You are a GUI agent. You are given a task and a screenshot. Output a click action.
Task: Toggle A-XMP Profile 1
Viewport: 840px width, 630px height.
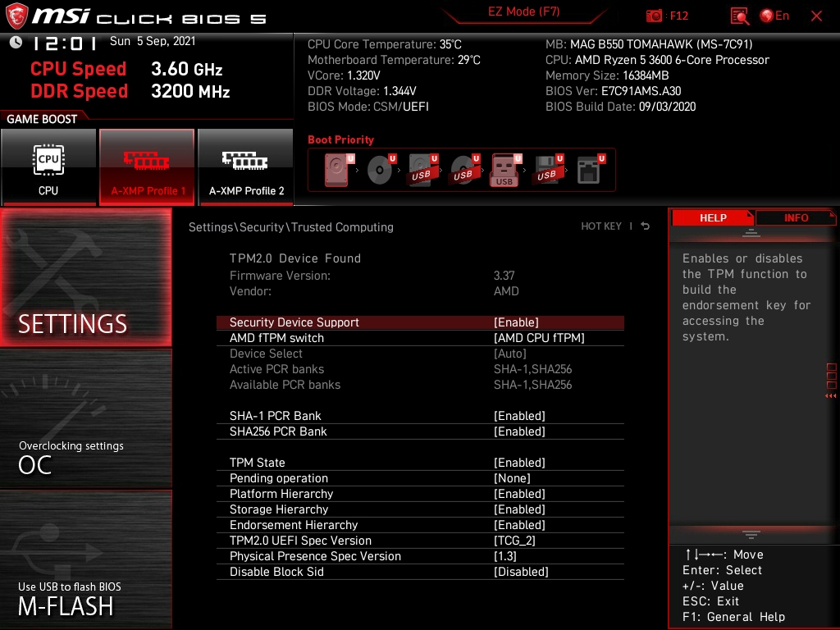click(147, 167)
